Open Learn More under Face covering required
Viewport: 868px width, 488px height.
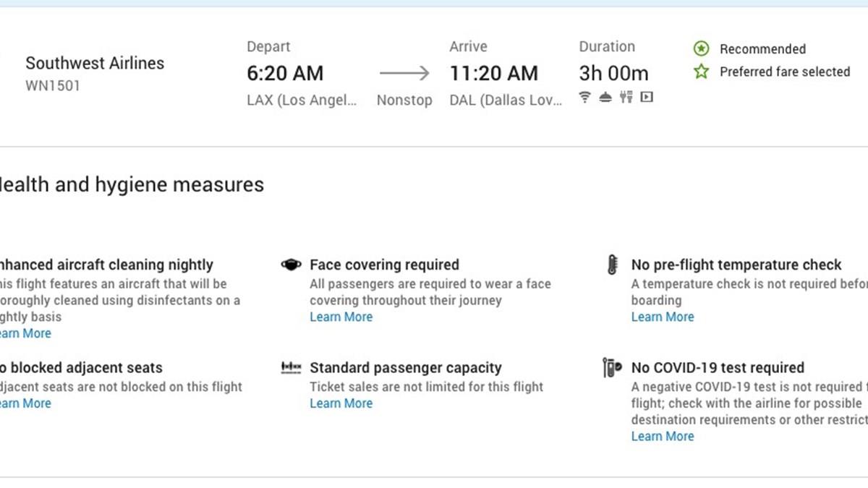point(341,317)
